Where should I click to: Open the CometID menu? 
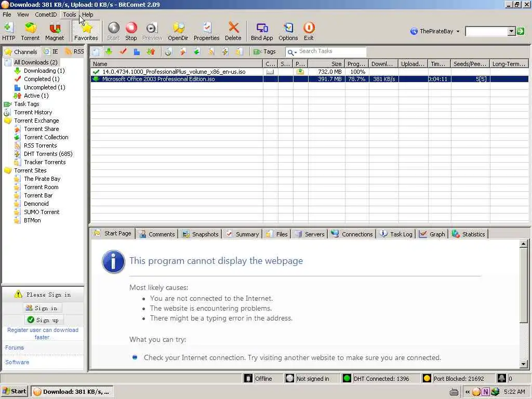[46, 15]
